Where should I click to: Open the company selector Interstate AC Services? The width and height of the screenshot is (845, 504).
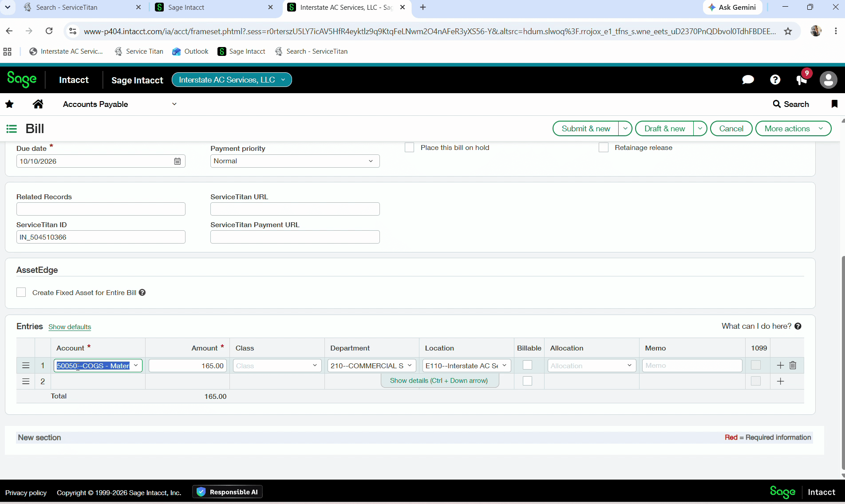pyautogui.click(x=232, y=80)
